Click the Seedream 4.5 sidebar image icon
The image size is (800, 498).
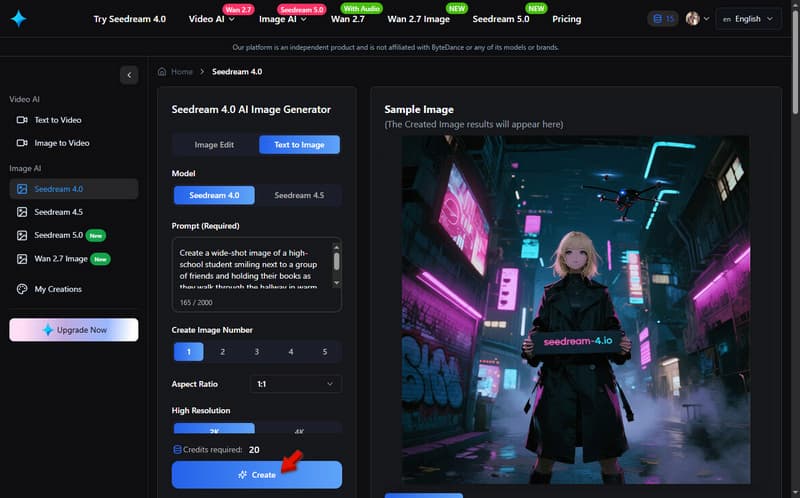(22, 212)
